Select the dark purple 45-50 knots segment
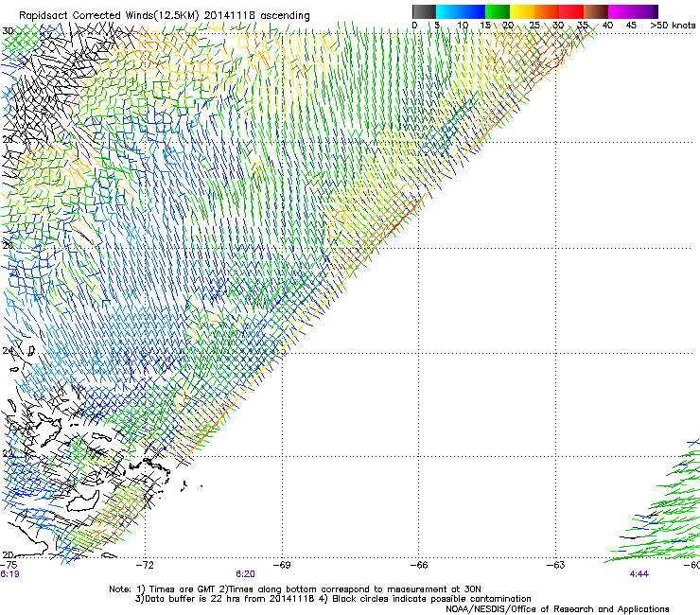This screenshot has width=700, height=615. click(645, 11)
